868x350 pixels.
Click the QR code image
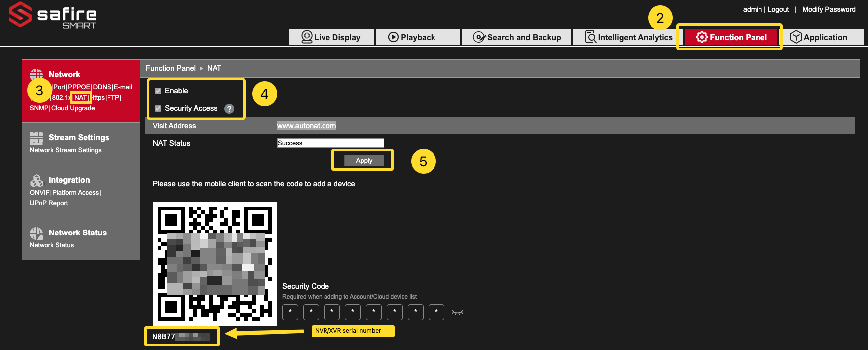point(215,264)
